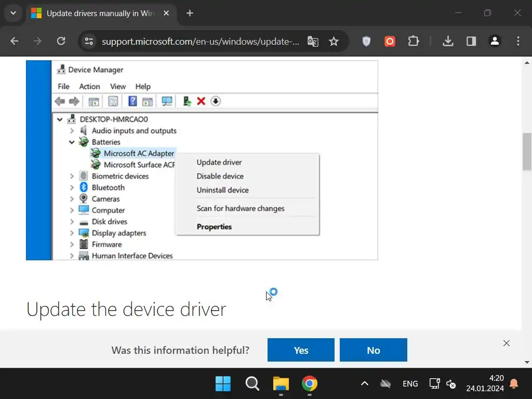Open Chrome three-dot menu
Screen dimensions: 532x399
click(x=518, y=42)
